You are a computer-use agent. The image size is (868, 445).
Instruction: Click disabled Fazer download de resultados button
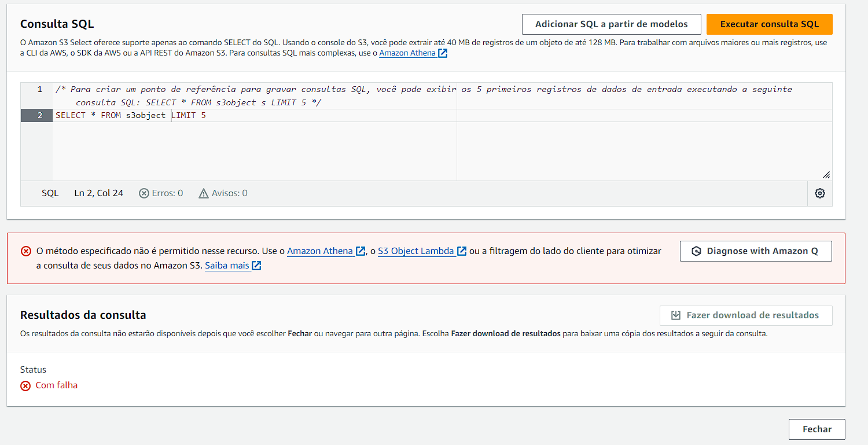[x=746, y=315]
